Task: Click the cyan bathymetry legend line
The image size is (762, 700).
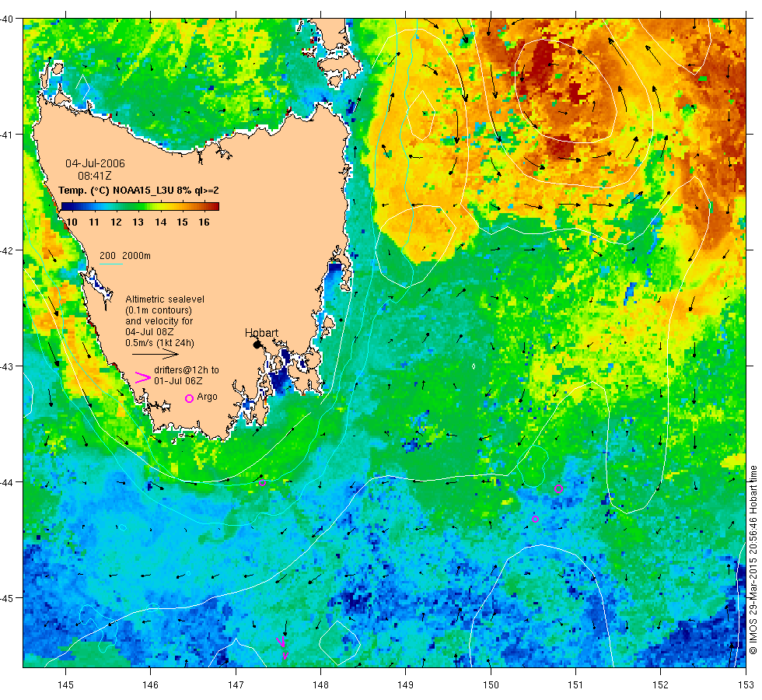Action: (110, 264)
